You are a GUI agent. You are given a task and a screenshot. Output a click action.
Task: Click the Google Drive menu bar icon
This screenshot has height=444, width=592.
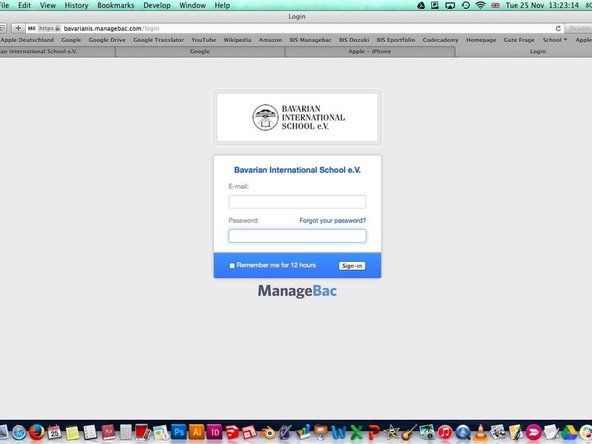pos(421,5)
